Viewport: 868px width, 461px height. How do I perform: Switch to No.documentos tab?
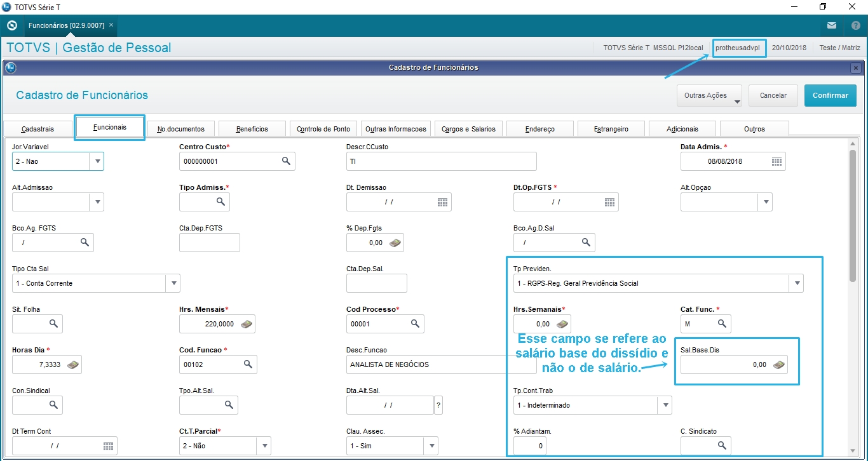pyautogui.click(x=181, y=129)
